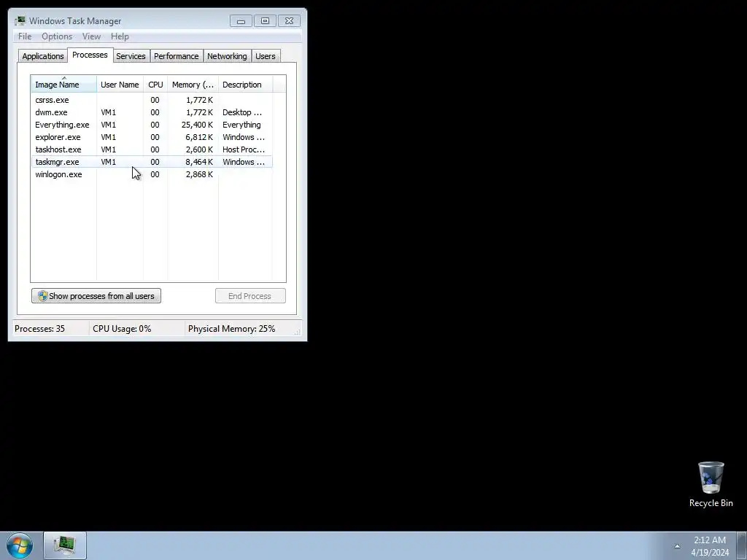
Task: Click the 2,600 K memory value
Action: [x=199, y=149]
